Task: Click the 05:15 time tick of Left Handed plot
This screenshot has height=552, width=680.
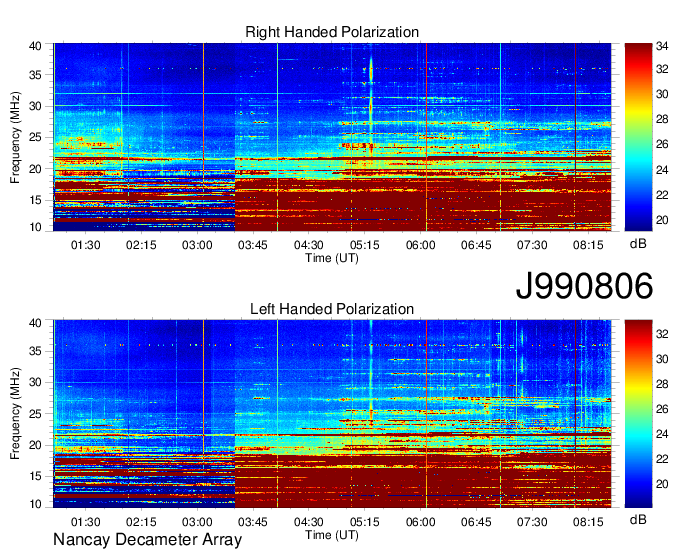Action: pyautogui.click(x=364, y=522)
